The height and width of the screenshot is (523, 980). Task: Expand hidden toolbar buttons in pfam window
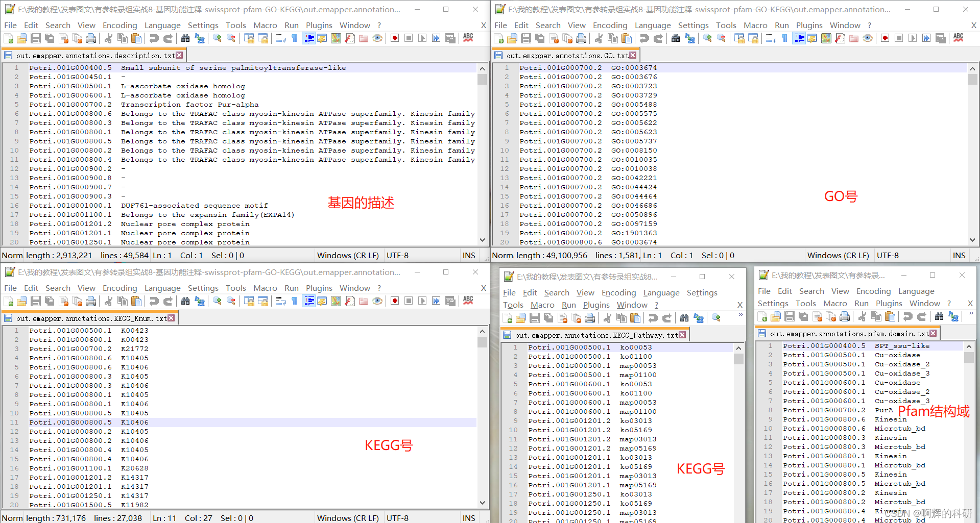click(x=971, y=314)
